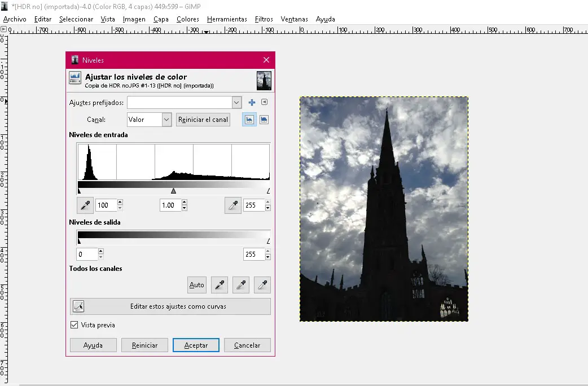Pick white point eyedropper for input levels
The width and height of the screenshot is (588, 386).
coord(232,205)
